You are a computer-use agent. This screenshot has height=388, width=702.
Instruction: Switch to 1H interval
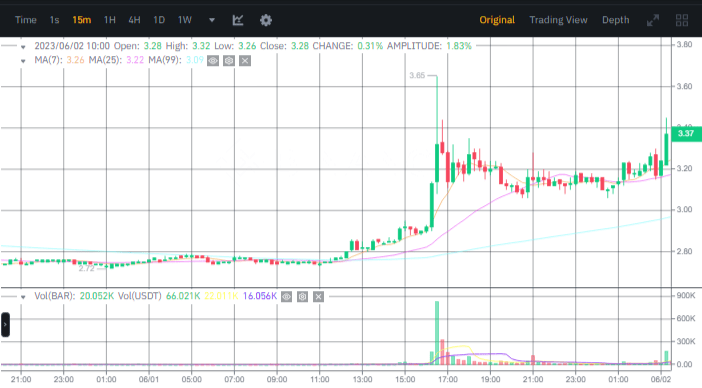pyautogui.click(x=110, y=20)
